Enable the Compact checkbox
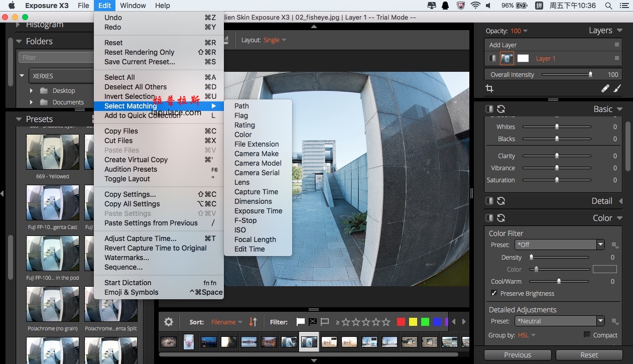Viewport: 633px width, 364px height. click(x=587, y=334)
